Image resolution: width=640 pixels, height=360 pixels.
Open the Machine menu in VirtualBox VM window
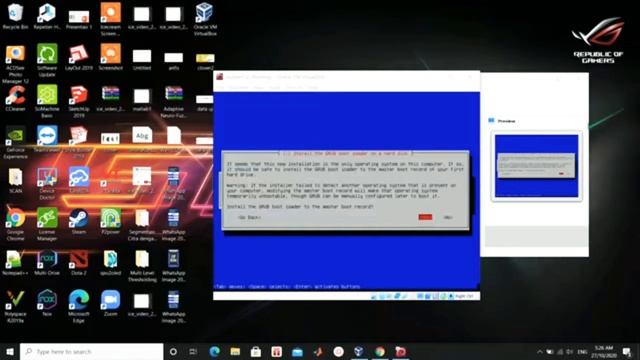point(238,87)
